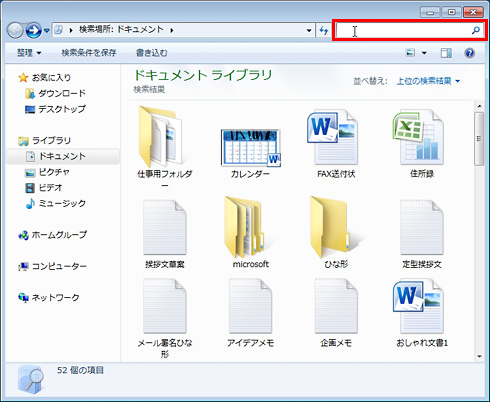Select ひな形 folder icon
490x402 pixels.
pos(331,227)
